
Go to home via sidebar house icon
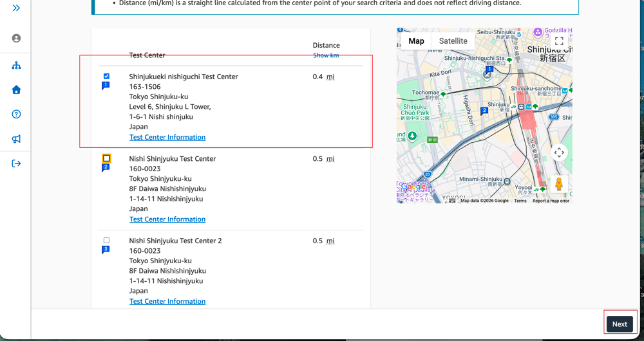[17, 89]
